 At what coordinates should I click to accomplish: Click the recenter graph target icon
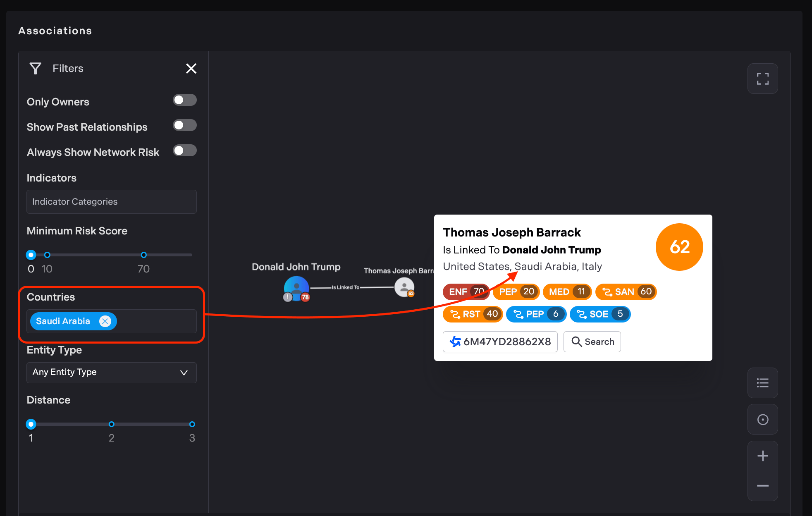762,420
